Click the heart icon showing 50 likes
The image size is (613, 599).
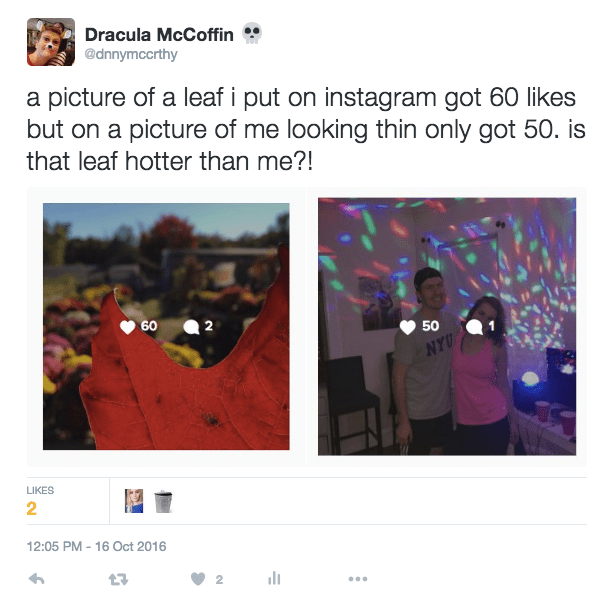pyautogui.click(x=407, y=327)
